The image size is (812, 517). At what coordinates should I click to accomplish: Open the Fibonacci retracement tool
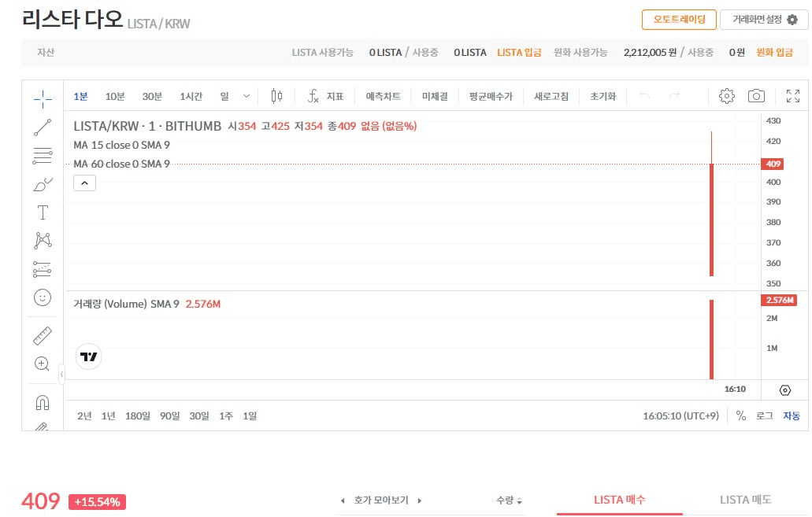[x=43, y=155]
